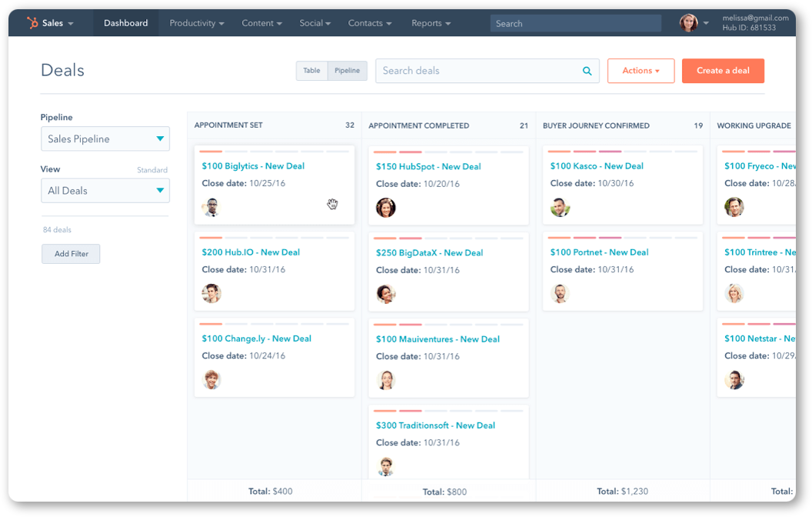
Task: Open the $150 HubSpot - New Deal link
Action: click(x=428, y=167)
